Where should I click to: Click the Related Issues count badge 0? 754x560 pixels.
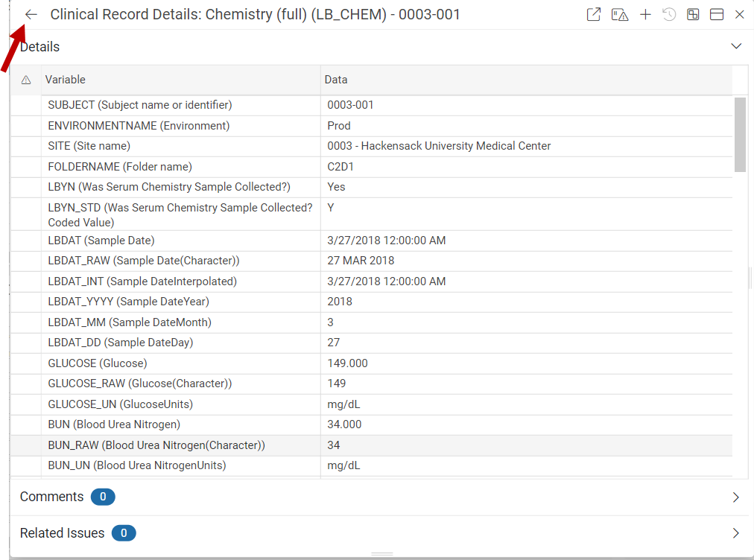[x=124, y=533]
